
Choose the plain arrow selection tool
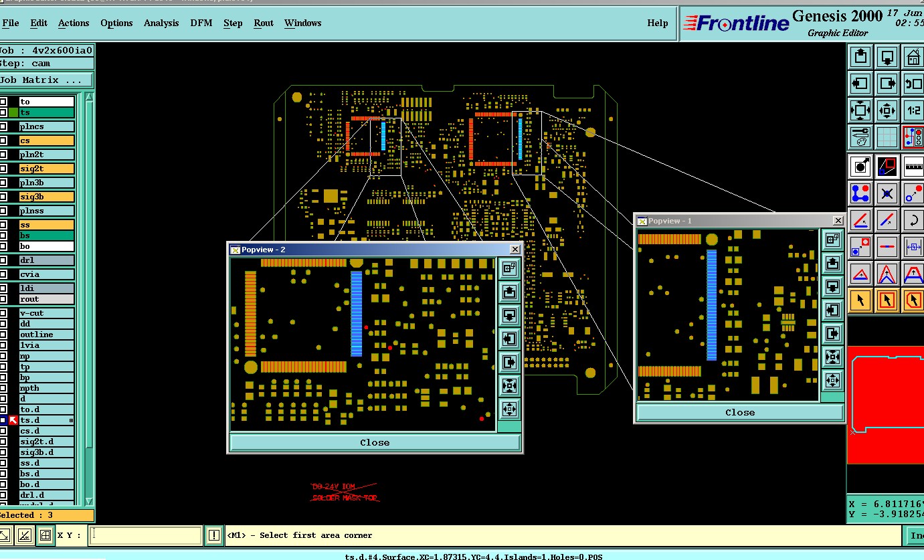point(860,300)
